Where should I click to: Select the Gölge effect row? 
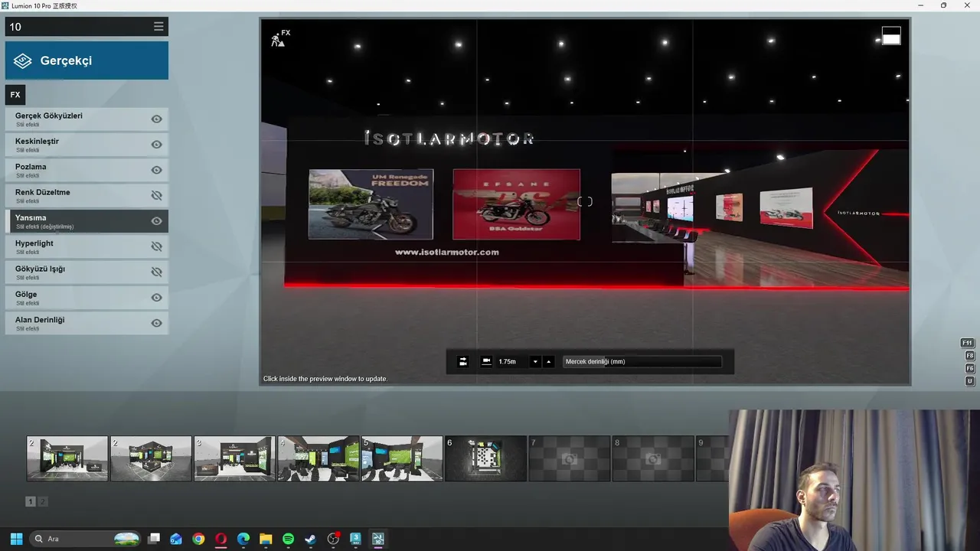click(87, 298)
